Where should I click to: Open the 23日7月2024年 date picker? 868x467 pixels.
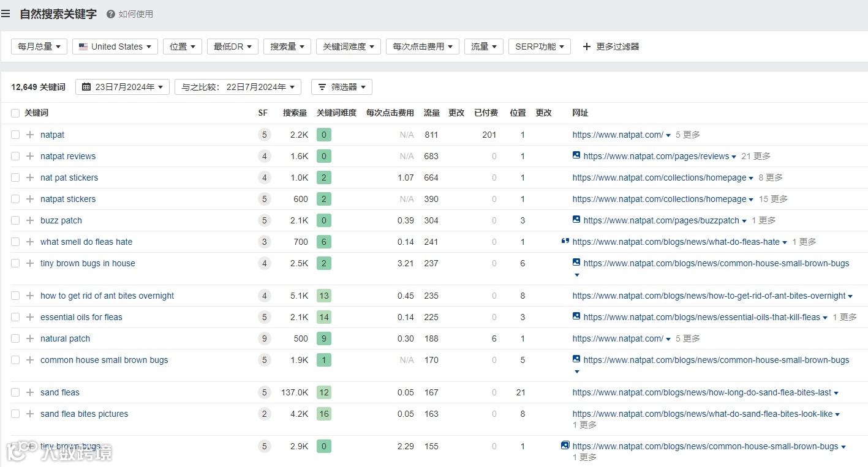(x=123, y=87)
